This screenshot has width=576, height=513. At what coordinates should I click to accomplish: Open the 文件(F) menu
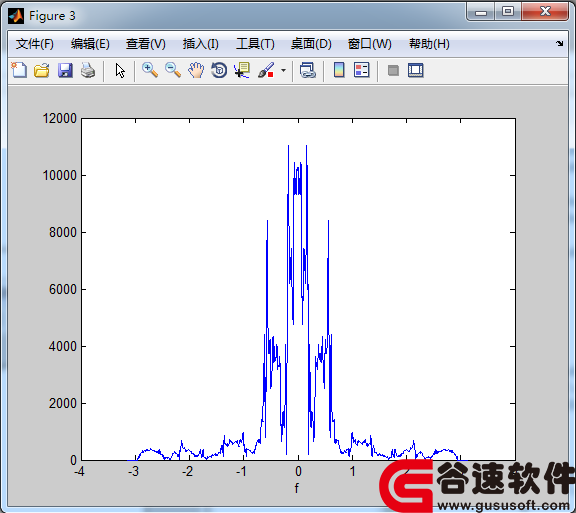35,44
